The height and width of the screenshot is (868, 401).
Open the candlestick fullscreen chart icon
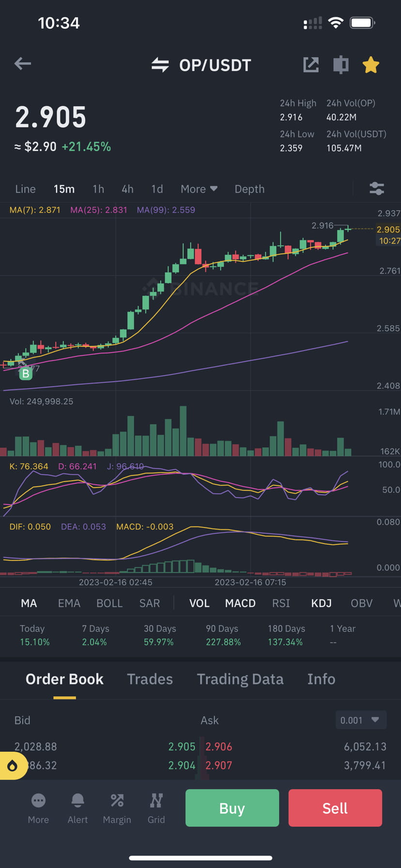pyautogui.click(x=341, y=64)
